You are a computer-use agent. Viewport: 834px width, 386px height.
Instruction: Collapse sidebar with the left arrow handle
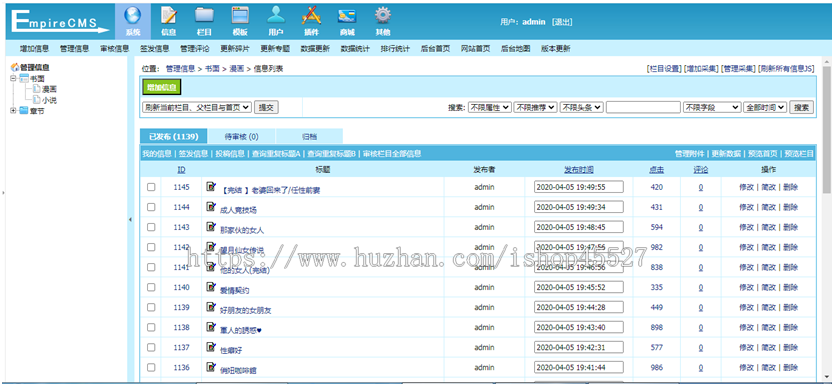coord(130,220)
